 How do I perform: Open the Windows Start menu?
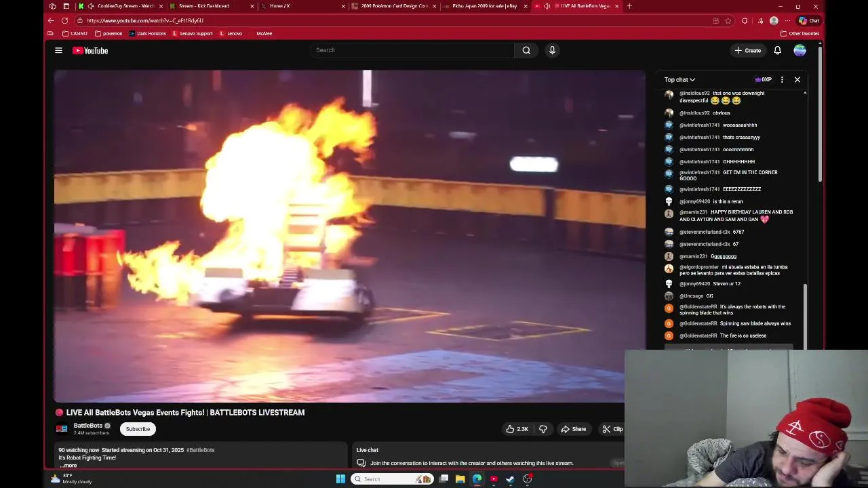tap(340, 479)
